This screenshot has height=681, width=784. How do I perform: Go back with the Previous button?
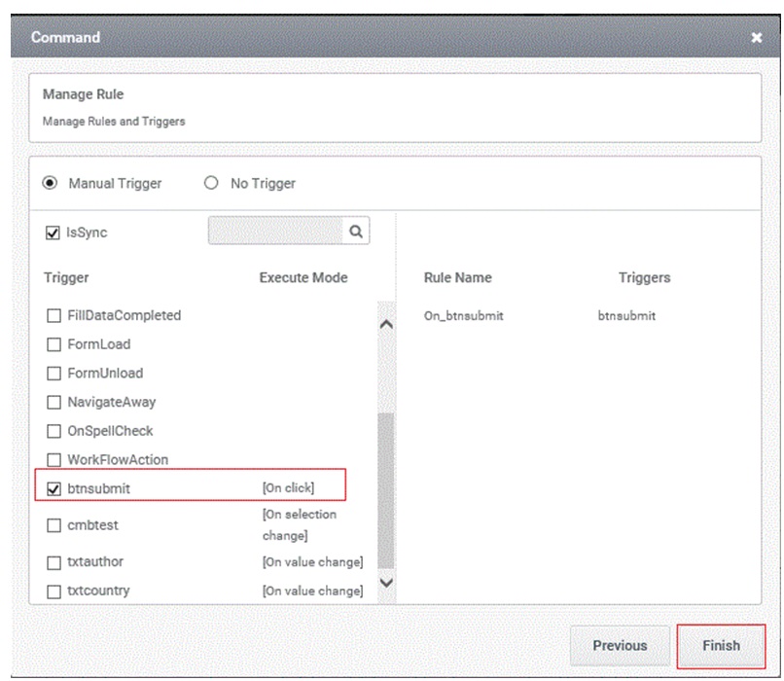click(x=620, y=646)
